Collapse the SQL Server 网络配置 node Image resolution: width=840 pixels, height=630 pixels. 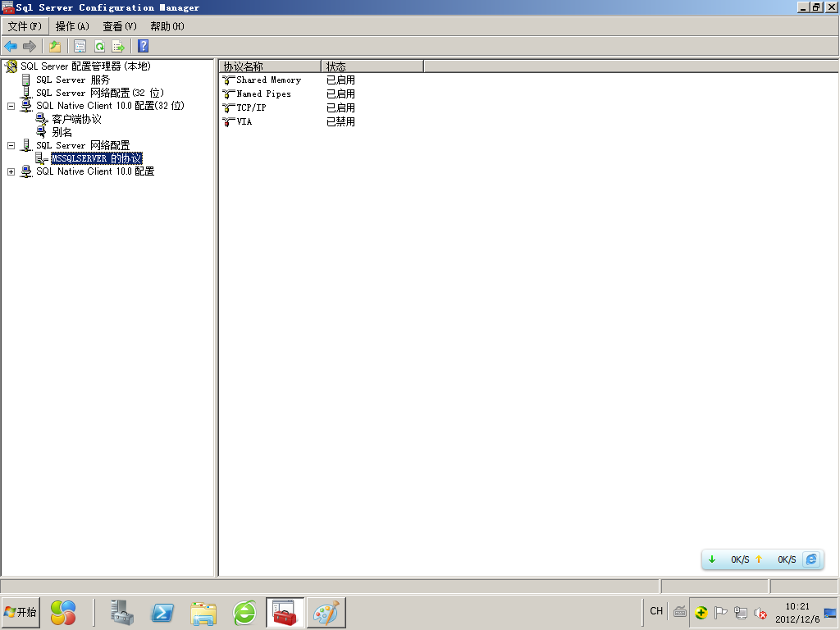coord(11,145)
